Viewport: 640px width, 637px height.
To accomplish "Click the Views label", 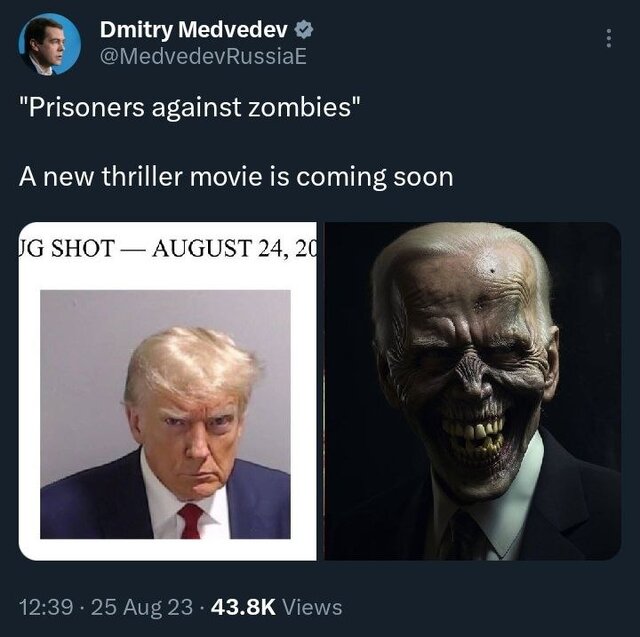I will tap(312, 607).
